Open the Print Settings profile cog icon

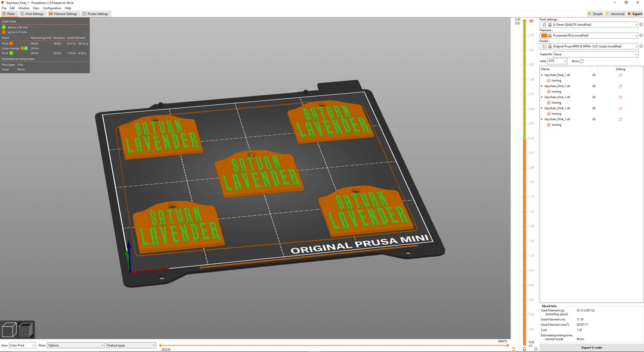pyautogui.click(x=640, y=25)
